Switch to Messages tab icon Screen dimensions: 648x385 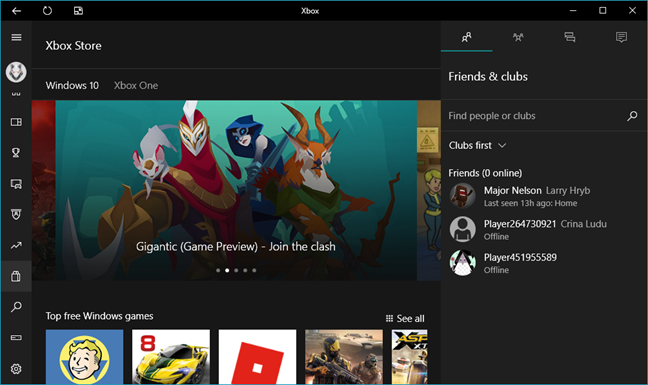pyautogui.click(x=570, y=37)
